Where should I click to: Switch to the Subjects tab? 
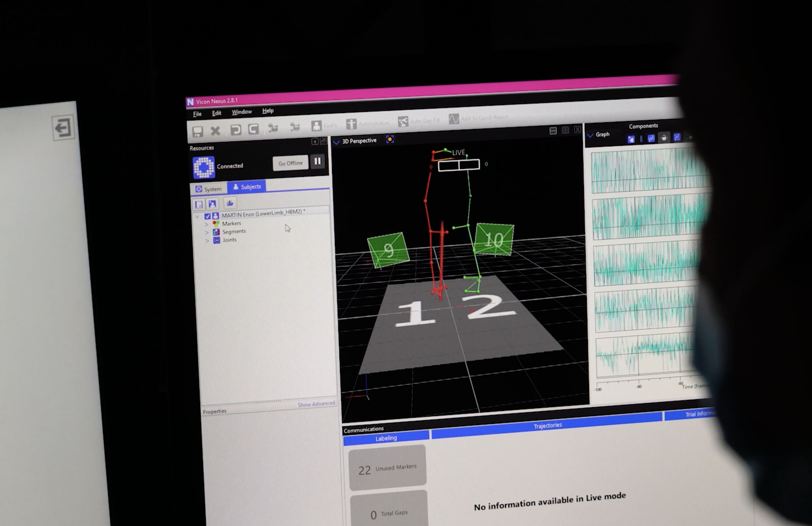click(247, 187)
